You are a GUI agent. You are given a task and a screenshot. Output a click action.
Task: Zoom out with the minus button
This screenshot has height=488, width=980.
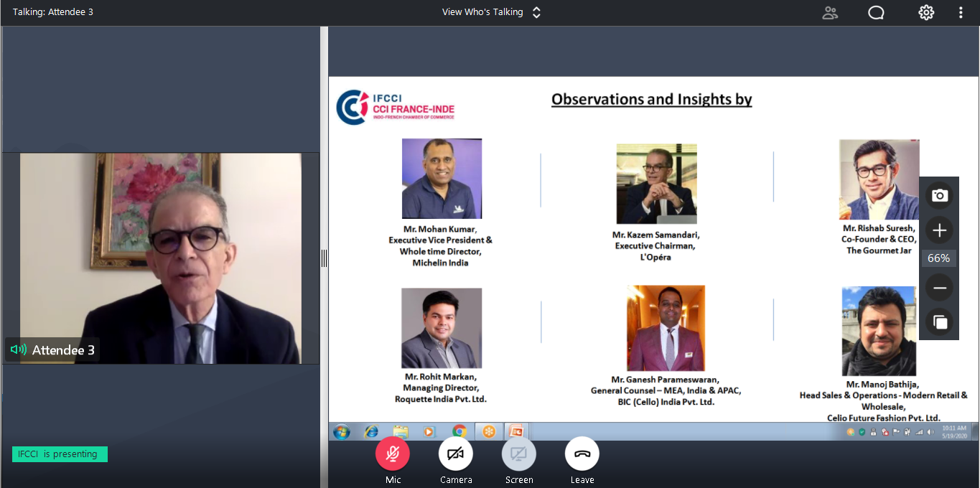[x=939, y=288]
